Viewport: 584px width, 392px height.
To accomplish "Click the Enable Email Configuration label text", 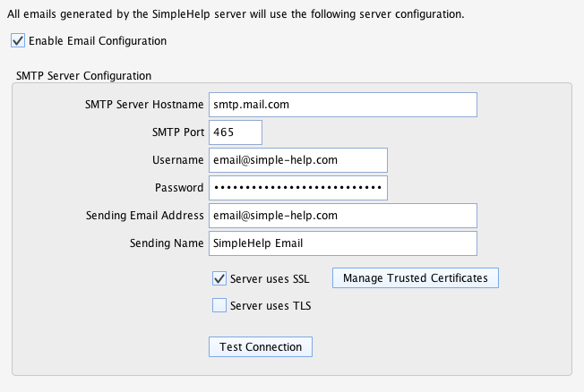I will (98, 41).
